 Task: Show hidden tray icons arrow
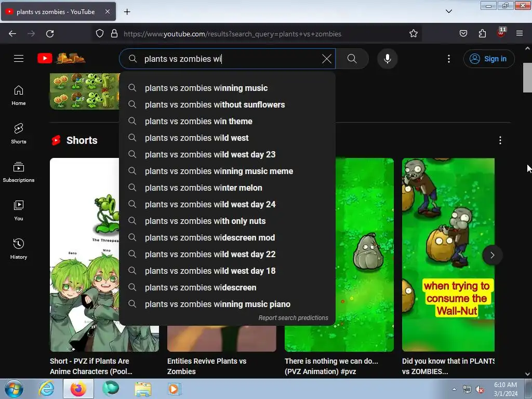click(454, 389)
